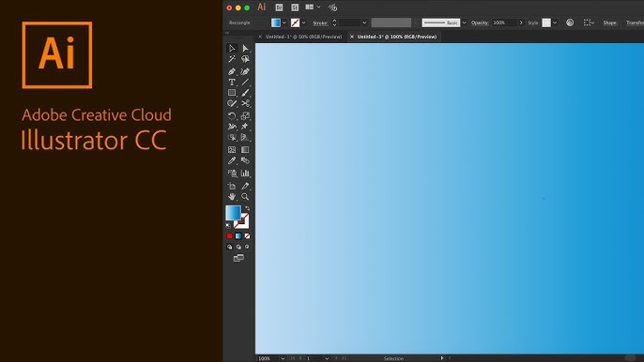The height and width of the screenshot is (362, 644).
Task: Adjust the Stroke weight stepper arrows
Action: point(334,23)
